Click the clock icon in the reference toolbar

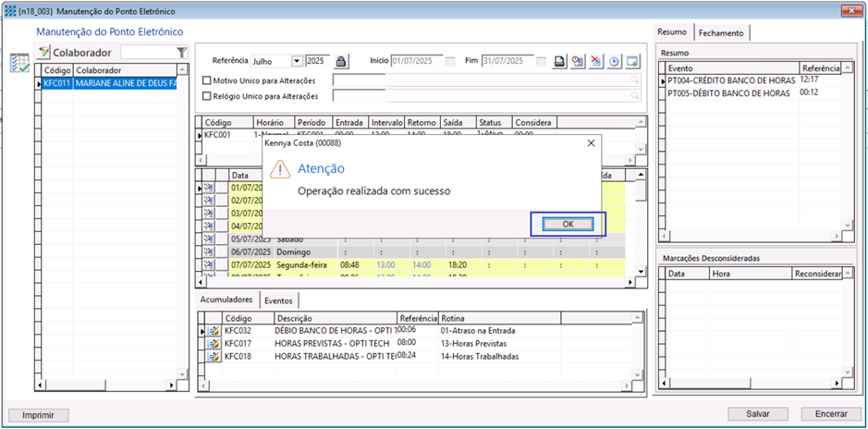pyautogui.click(x=615, y=61)
